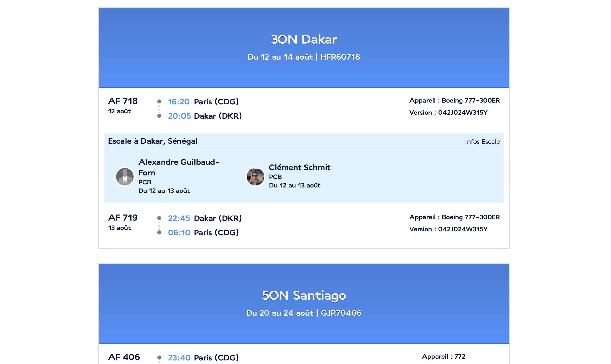Open flight AF 719 details
The width and height of the screenshot is (611, 364).
[x=123, y=218]
